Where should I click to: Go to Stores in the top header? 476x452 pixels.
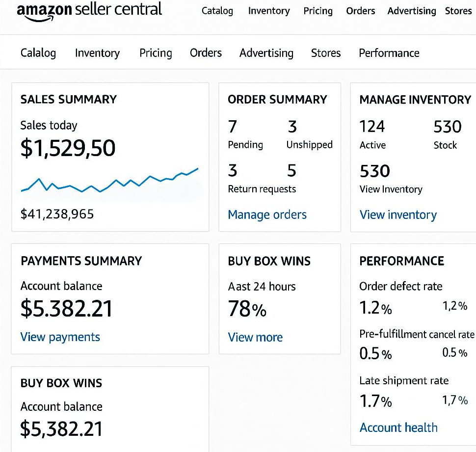coord(458,11)
